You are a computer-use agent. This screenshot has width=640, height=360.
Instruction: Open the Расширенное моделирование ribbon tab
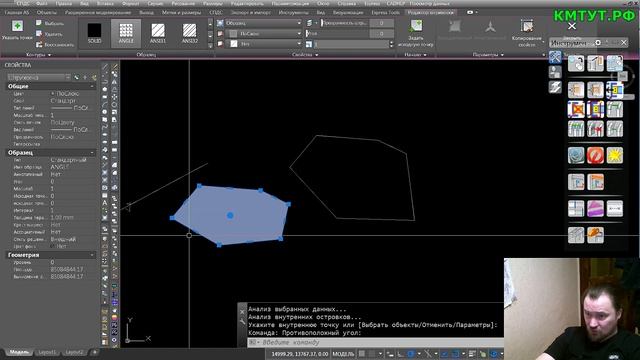click(x=98, y=13)
